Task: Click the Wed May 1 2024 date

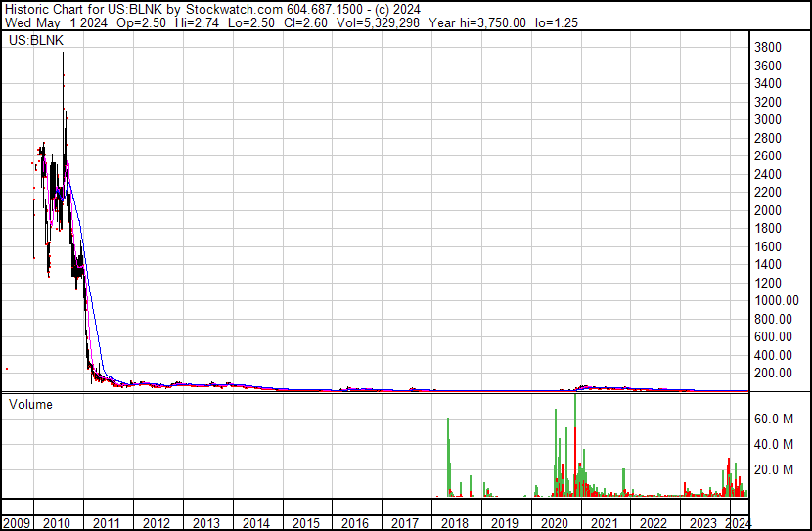Action: (56, 22)
